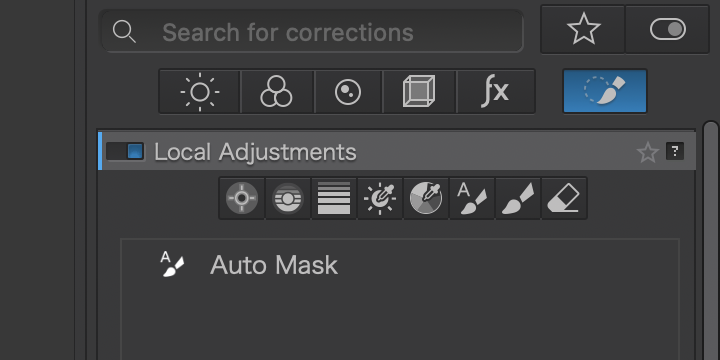Screen dimensions: 720x360
Task: Select the Eraser tool
Action: click(x=564, y=198)
